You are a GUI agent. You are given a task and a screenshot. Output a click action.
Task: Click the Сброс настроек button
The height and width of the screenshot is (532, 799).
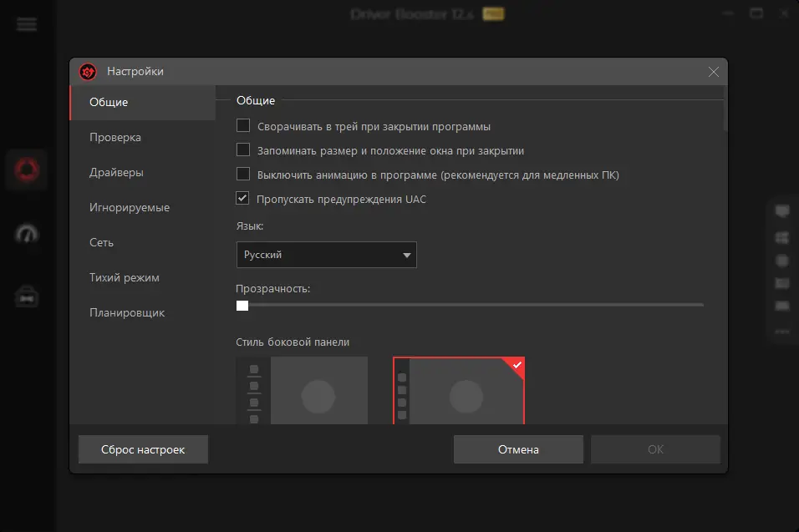point(143,449)
